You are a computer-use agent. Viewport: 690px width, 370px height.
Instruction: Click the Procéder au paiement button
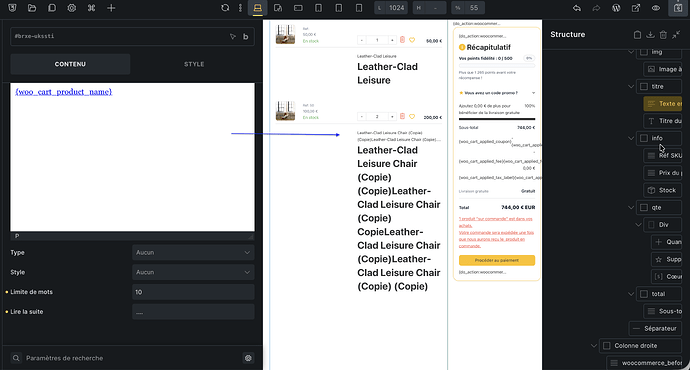497,260
